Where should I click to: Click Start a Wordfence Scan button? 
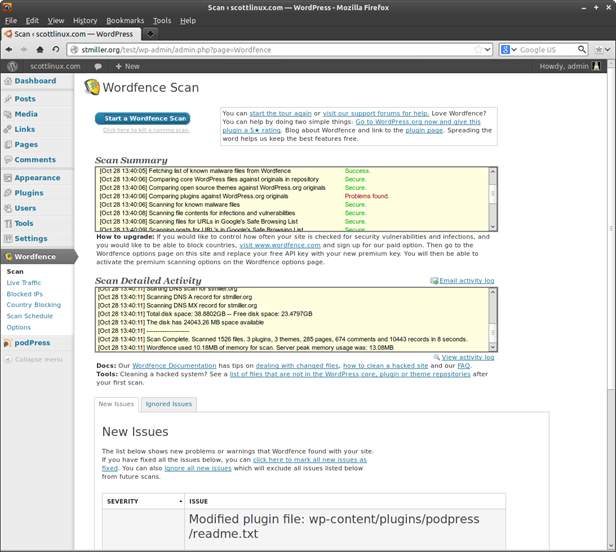[x=142, y=118]
